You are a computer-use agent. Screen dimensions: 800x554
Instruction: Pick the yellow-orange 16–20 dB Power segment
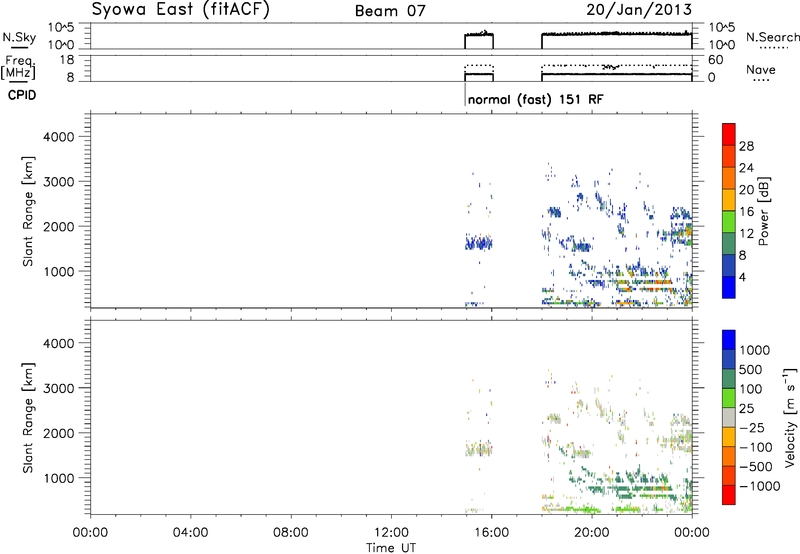point(729,200)
